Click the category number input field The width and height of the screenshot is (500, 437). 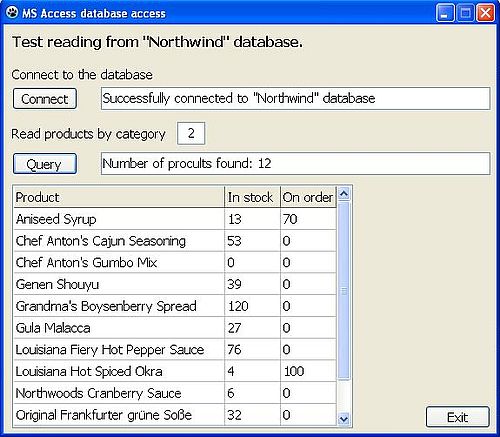point(191,133)
